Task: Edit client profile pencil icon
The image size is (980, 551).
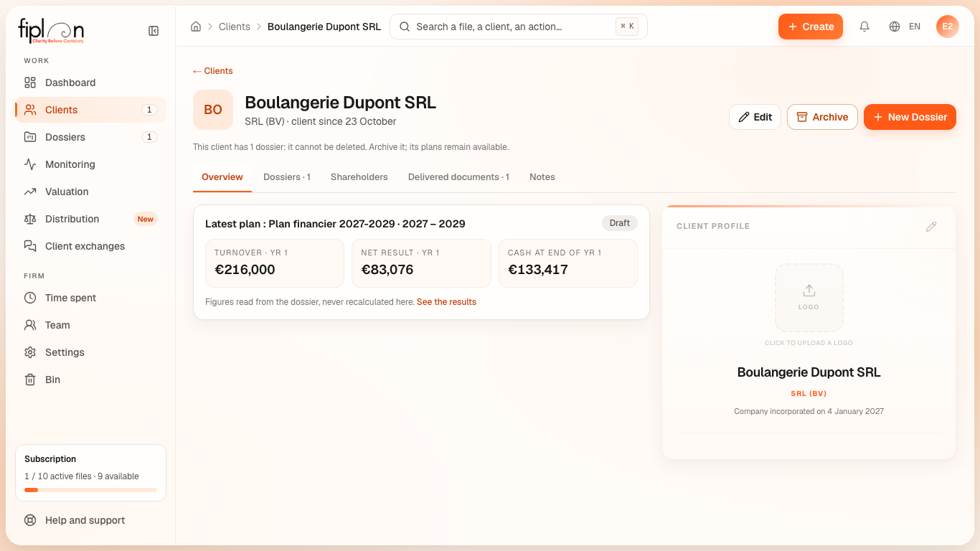Action: 931,227
